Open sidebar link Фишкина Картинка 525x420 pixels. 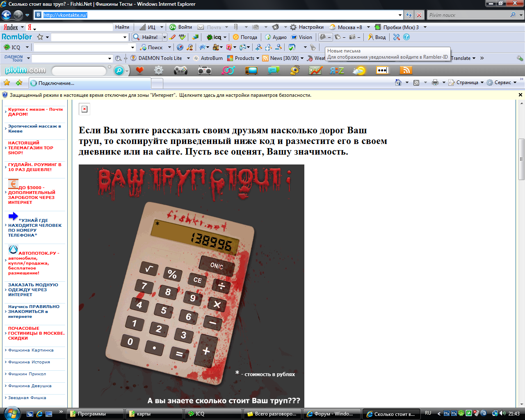tap(31, 350)
